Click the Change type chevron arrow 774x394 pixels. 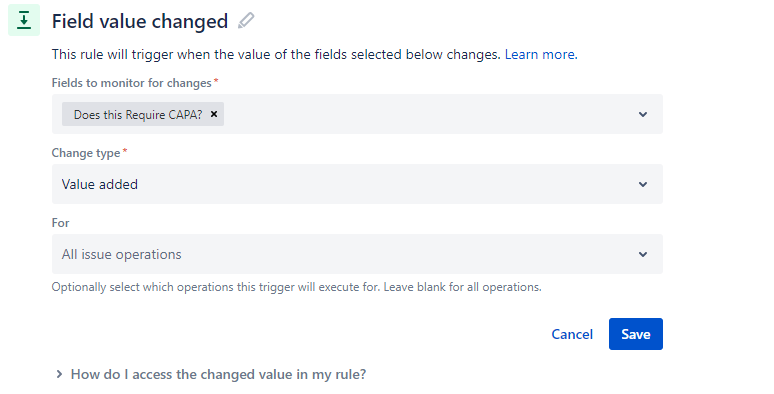click(643, 184)
